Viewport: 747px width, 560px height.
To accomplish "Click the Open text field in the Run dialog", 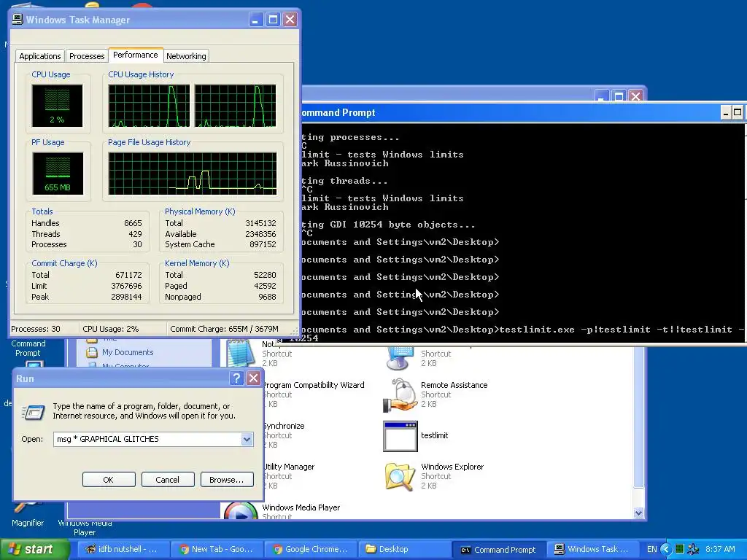I will (148, 439).
